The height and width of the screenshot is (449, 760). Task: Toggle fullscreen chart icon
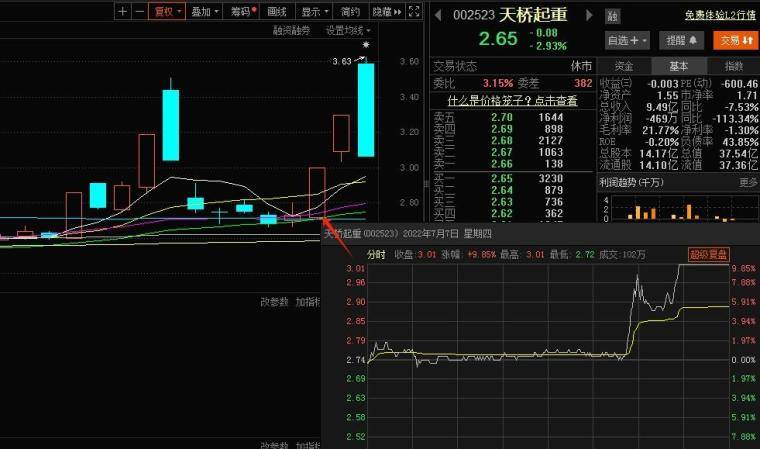(414, 11)
